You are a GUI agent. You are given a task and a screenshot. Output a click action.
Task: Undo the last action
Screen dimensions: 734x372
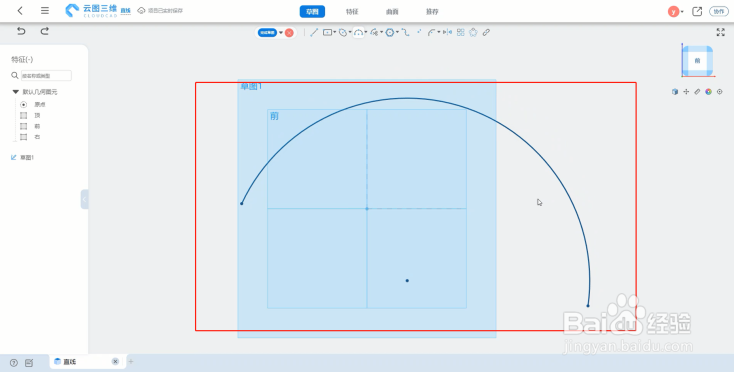click(x=21, y=31)
